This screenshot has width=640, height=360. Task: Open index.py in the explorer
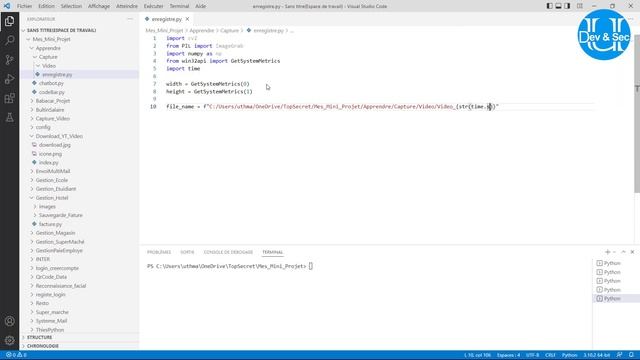point(49,162)
